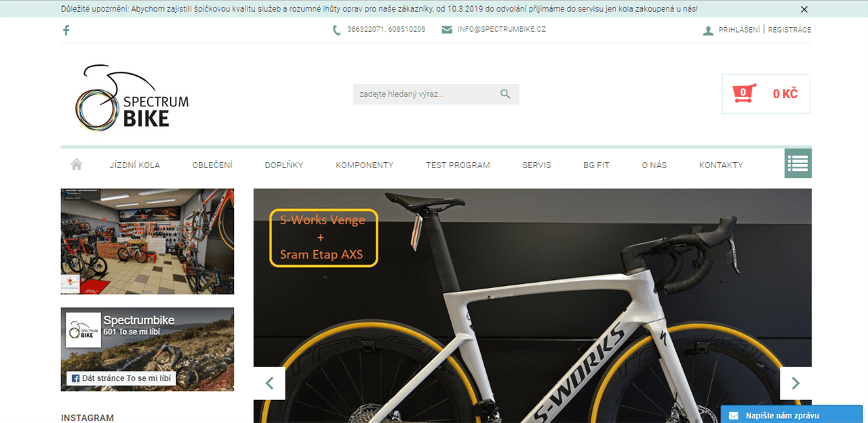868x423 pixels.
Task: Open the Test program menu item
Action: 458,165
